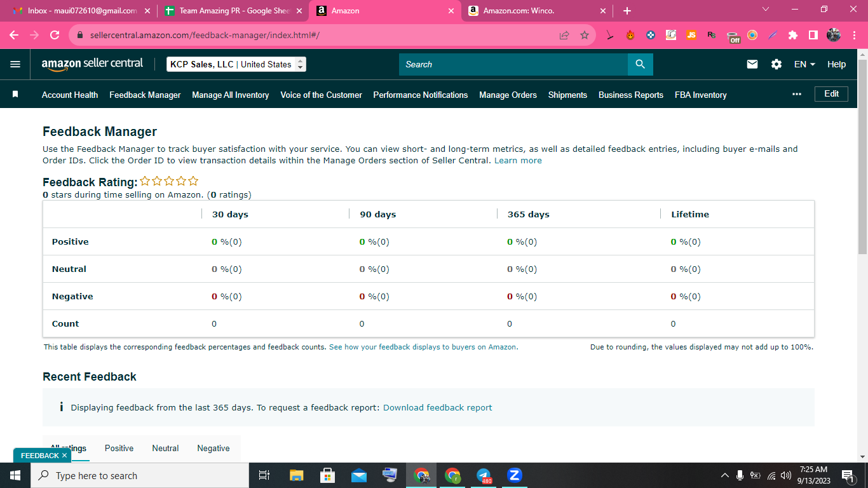Viewport: 868px width, 488px height.
Task: View site information lock icon
Action: [x=80, y=36]
